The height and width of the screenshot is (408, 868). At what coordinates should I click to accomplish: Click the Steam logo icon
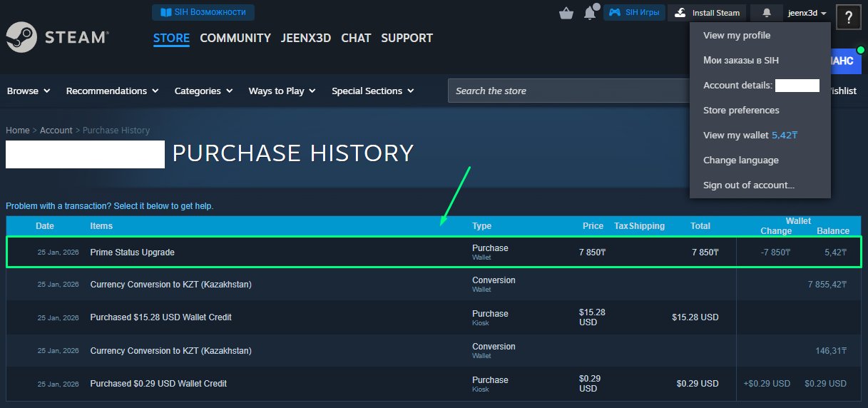tap(21, 37)
